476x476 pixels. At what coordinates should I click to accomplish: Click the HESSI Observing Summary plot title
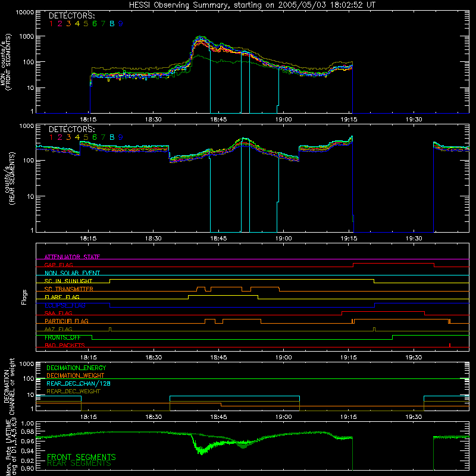tap(252, 5)
